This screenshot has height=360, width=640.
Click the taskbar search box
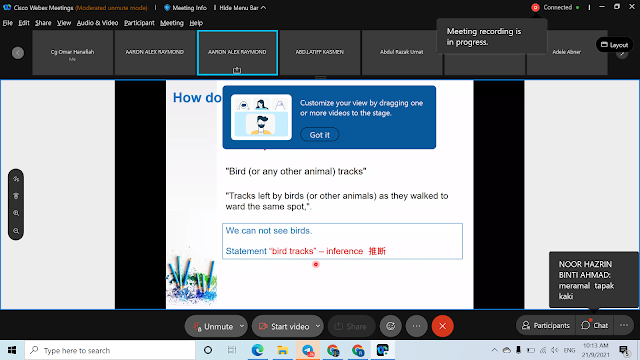[x=110, y=350]
